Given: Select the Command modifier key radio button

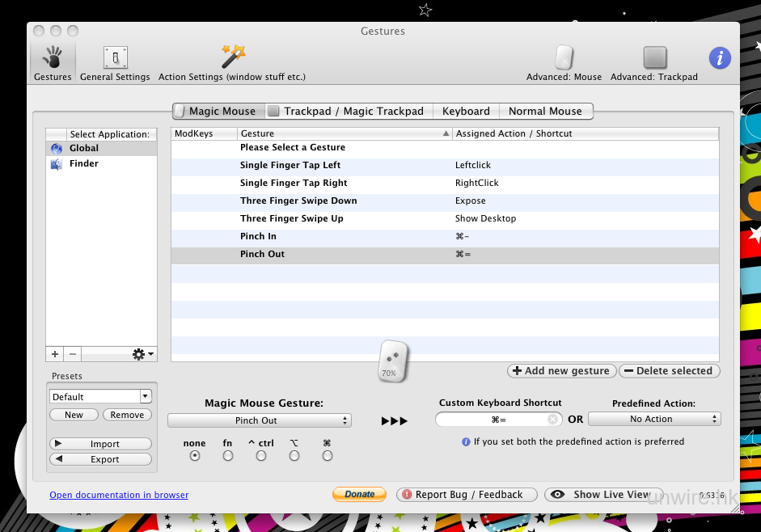Looking at the screenshot, I should (x=327, y=456).
